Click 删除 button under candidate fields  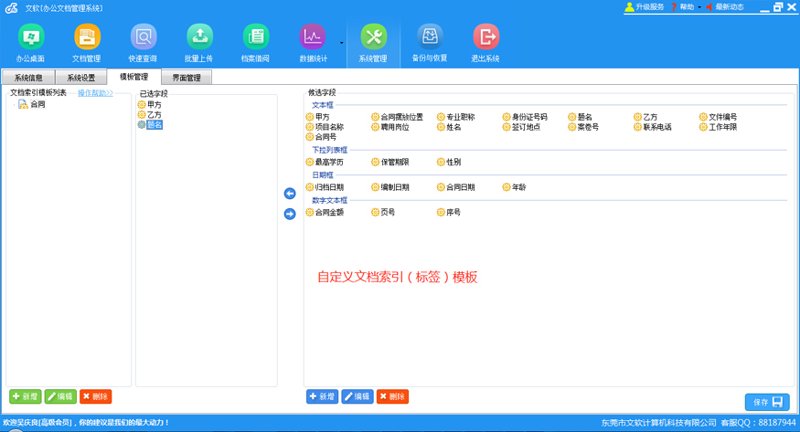point(392,396)
